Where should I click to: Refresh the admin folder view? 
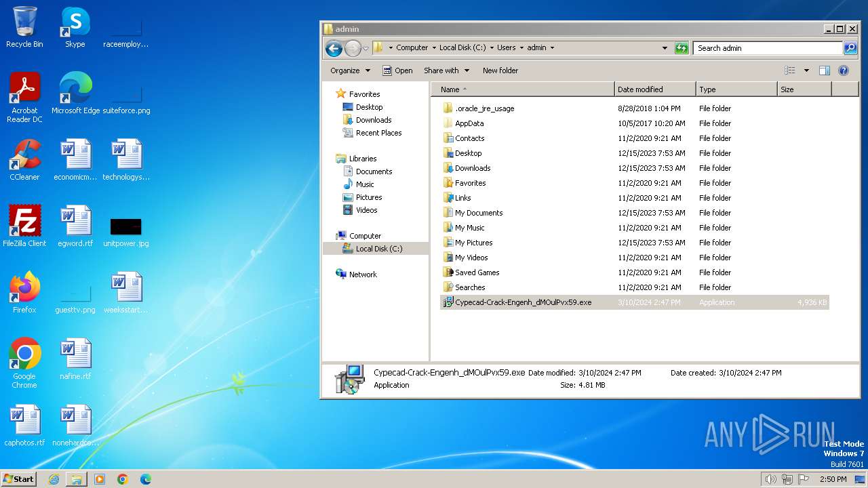pyautogui.click(x=682, y=48)
